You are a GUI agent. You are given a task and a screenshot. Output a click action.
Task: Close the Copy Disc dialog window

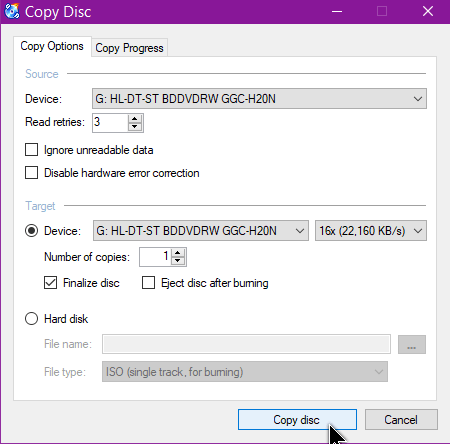[x=428, y=12]
